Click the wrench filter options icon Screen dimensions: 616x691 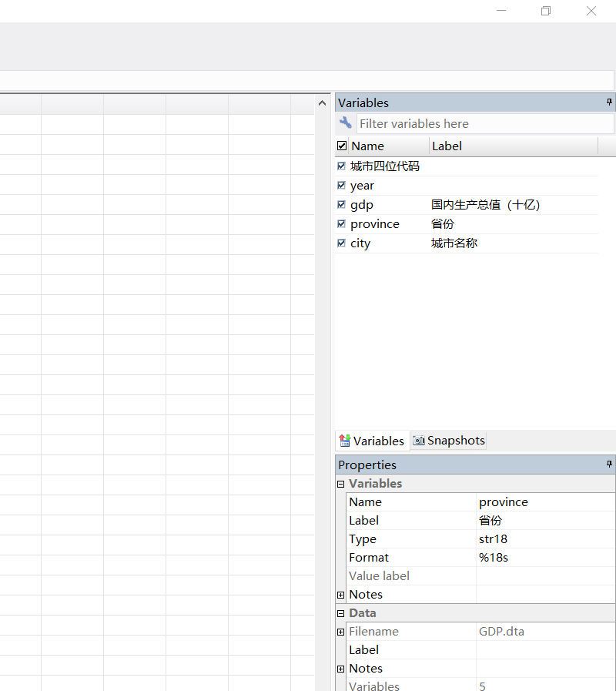point(345,123)
